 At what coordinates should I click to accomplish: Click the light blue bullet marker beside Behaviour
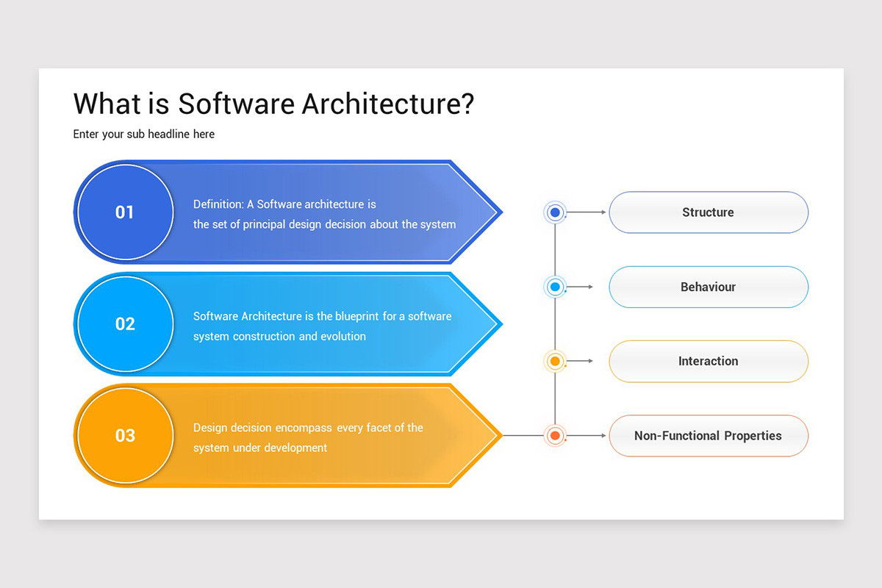555,287
